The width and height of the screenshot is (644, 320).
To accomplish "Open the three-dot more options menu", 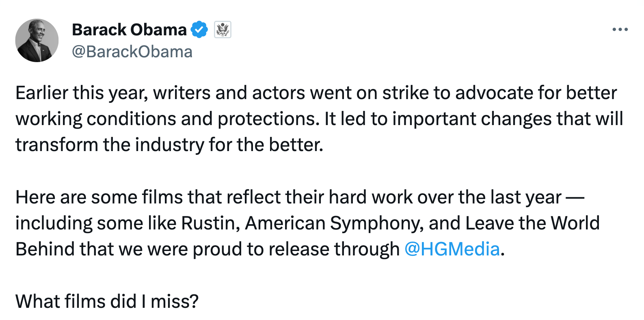I will [620, 30].
